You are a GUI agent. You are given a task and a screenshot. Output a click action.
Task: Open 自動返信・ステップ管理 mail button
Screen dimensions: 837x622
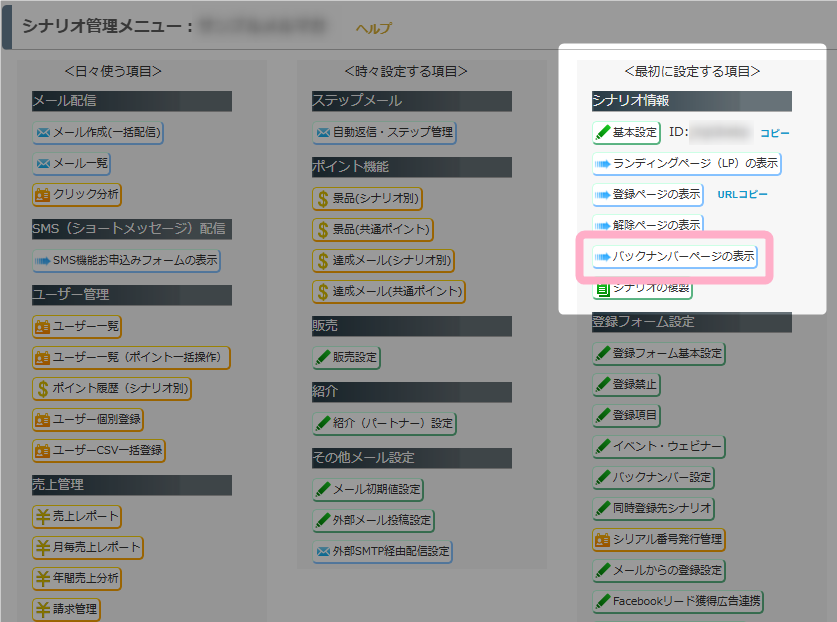pos(384,132)
